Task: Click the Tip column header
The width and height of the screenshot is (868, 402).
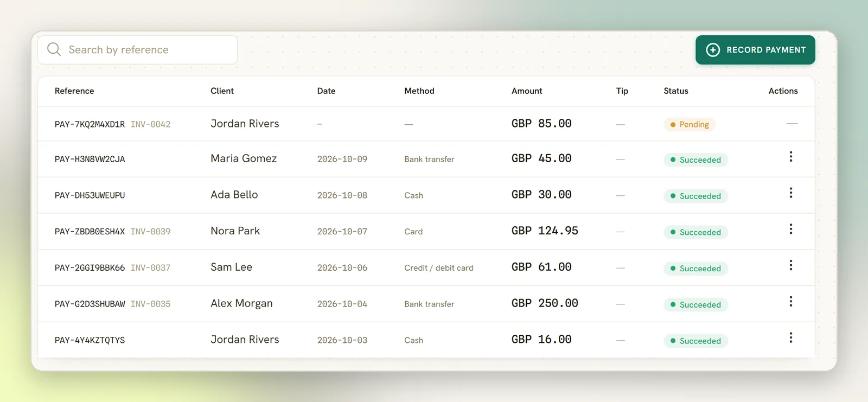Action: 622,91
